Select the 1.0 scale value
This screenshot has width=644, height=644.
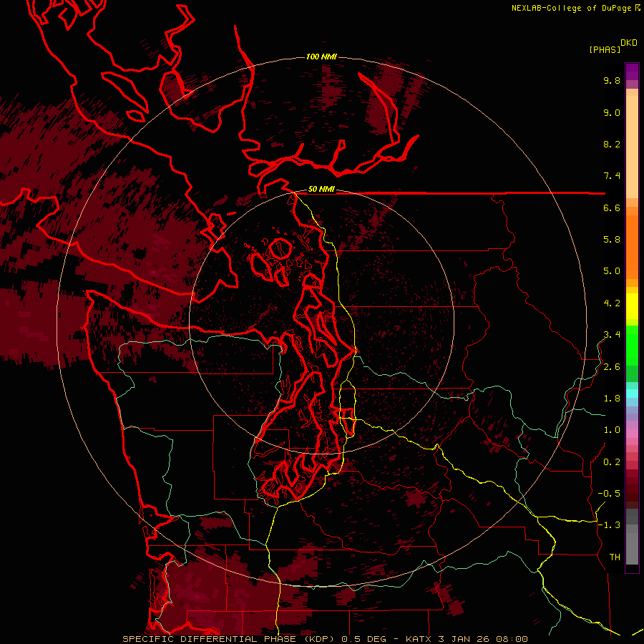612,430
